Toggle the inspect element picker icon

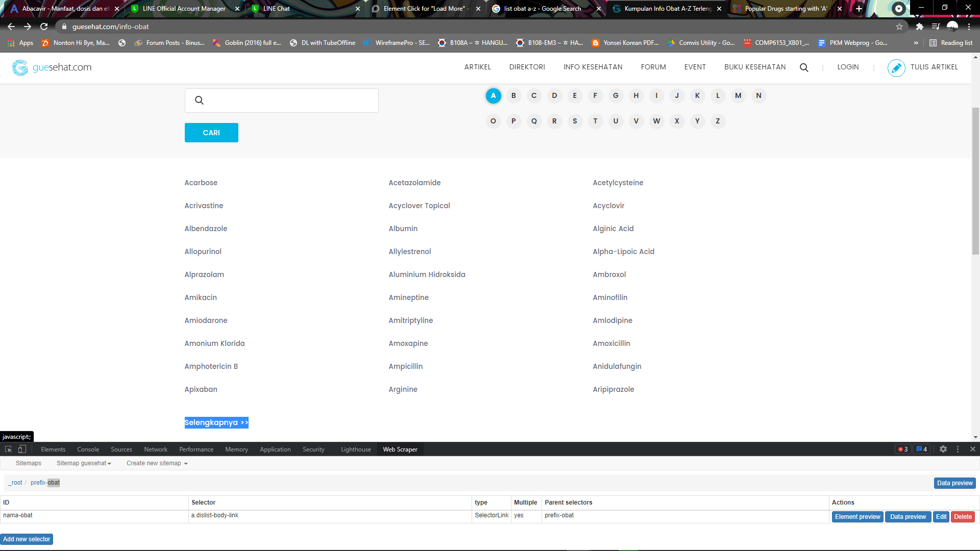(x=8, y=449)
